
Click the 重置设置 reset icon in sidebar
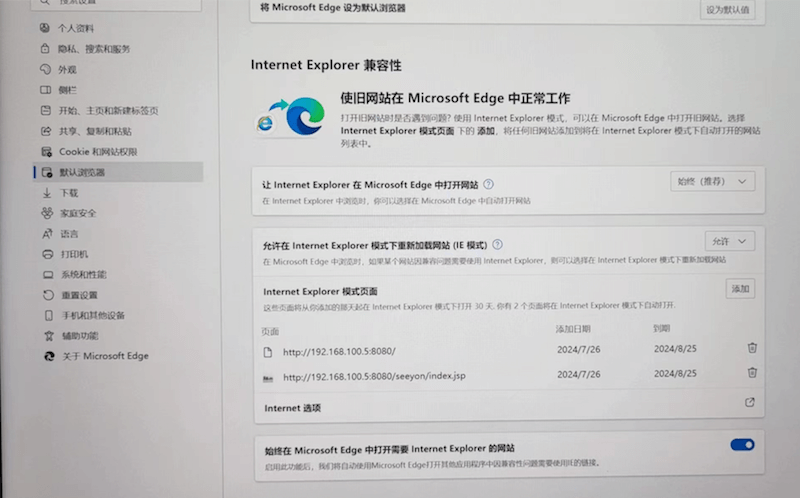click(x=47, y=295)
